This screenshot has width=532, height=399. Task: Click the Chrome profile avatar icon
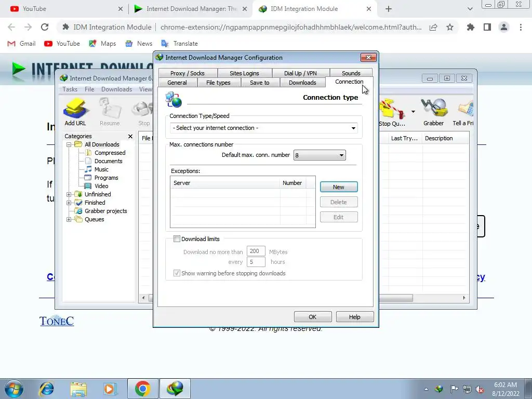pos(504,27)
